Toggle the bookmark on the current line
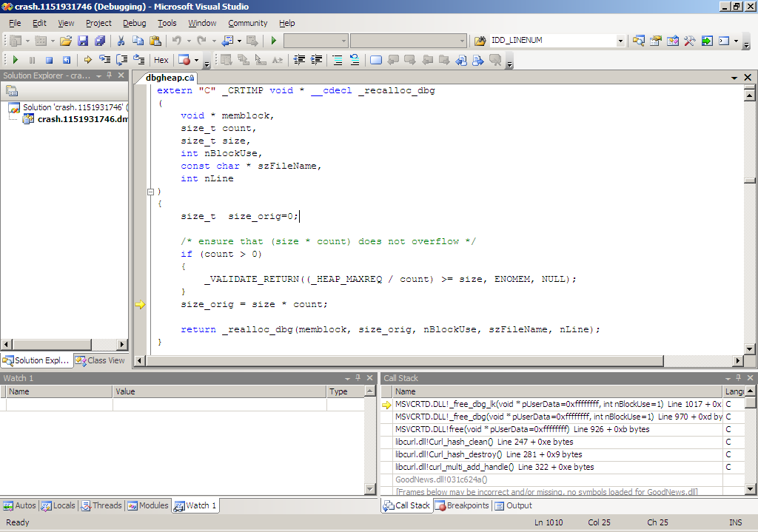 tap(375, 60)
